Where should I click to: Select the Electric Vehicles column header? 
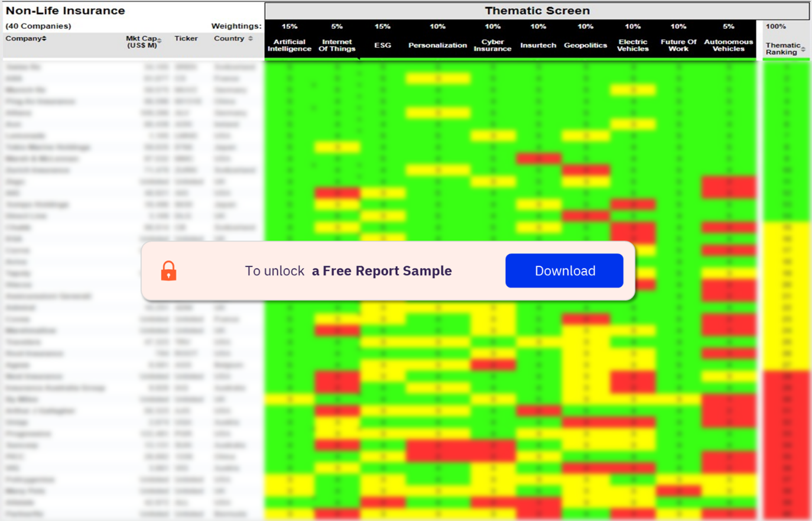tap(633, 46)
